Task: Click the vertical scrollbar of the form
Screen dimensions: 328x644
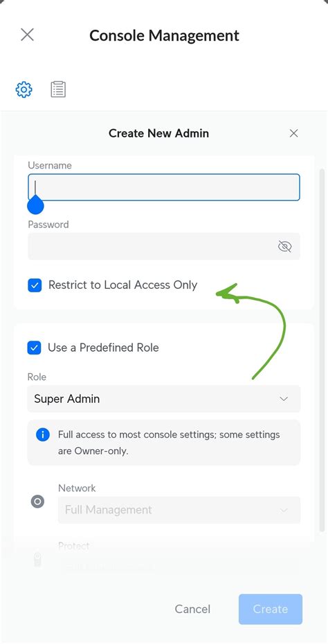Action: coord(322,349)
